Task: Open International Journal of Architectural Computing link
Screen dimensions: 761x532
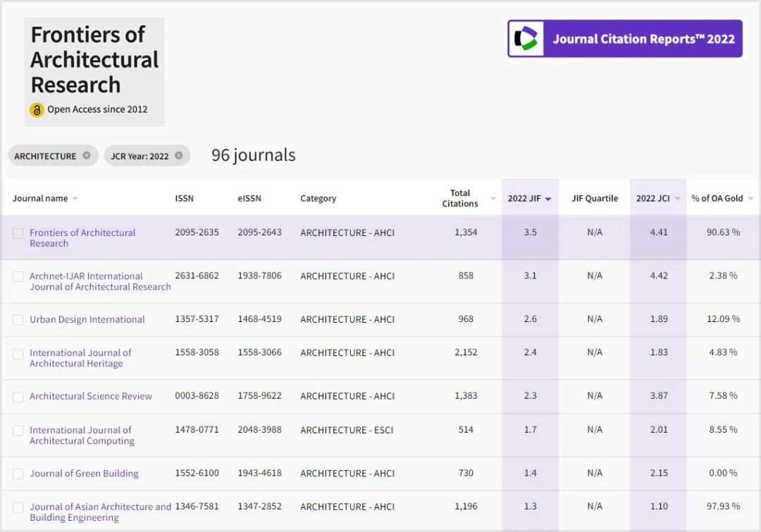Action: pyautogui.click(x=82, y=435)
